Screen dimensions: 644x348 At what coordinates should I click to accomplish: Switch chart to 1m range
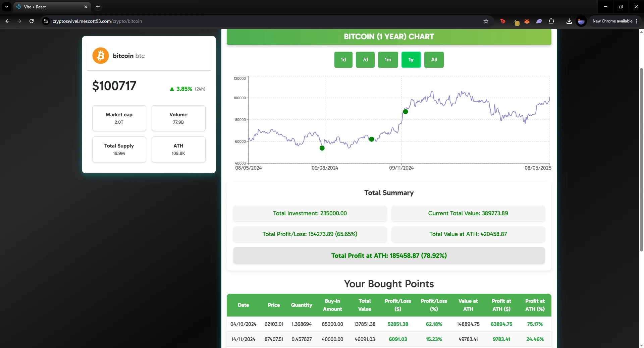pos(388,60)
